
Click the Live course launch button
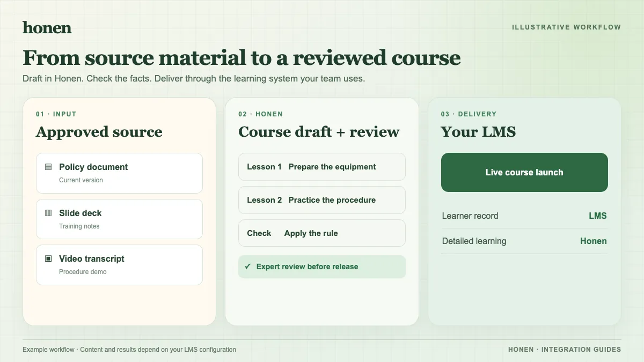pyautogui.click(x=524, y=172)
